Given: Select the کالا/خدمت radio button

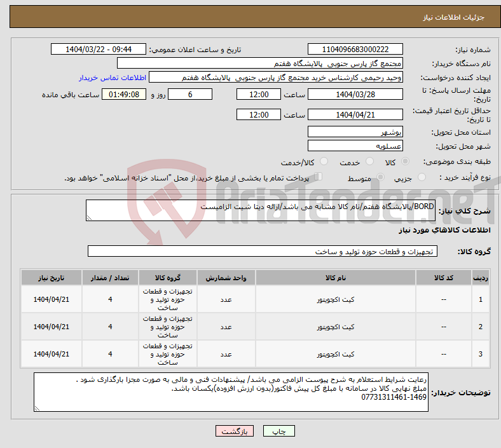Looking at the screenshot, I should pos(324,161).
